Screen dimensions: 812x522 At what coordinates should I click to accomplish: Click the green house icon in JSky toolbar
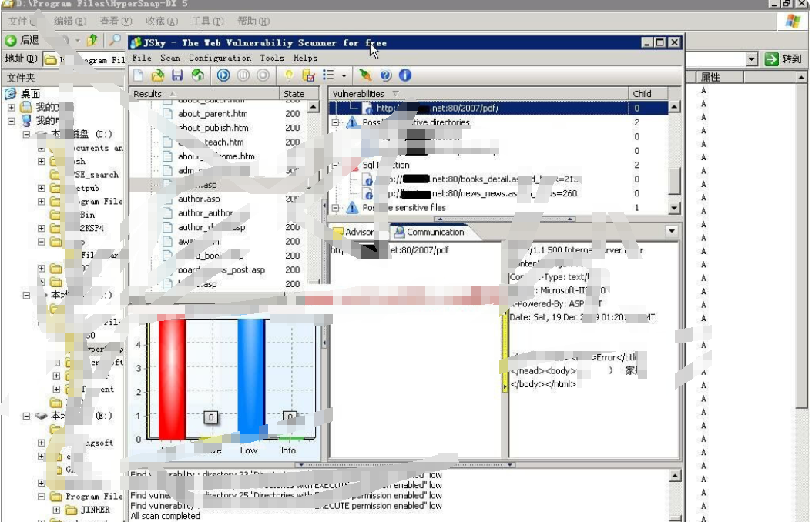(198, 75)
